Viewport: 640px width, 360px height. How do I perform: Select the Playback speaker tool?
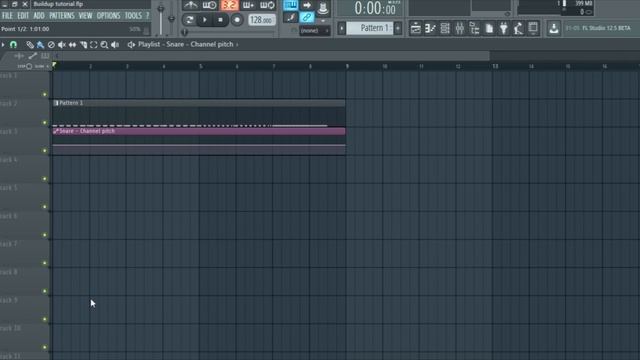pyautogui.click(x=115, y=44)
